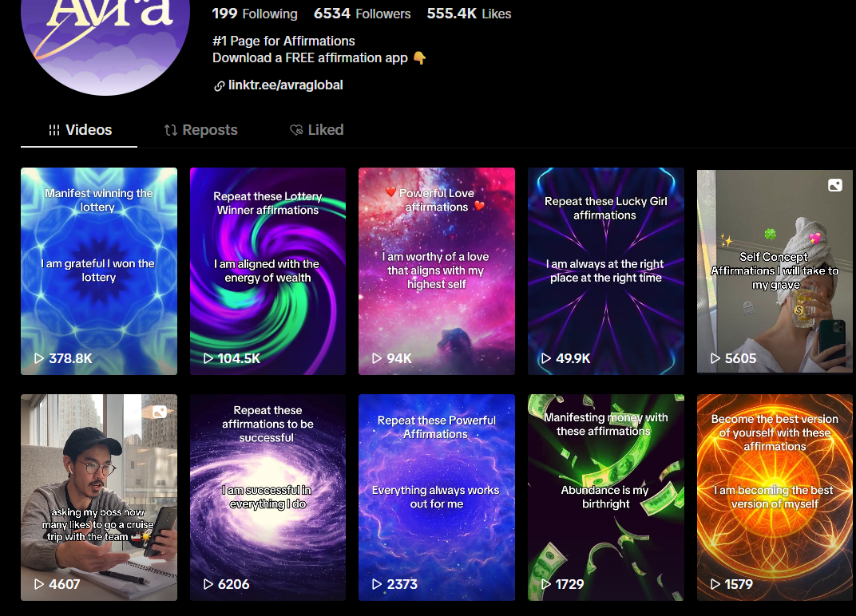Click the play icon next to 104.5K
The width and height of the screenshot is (856, 616).
click(x=208, y=358)
